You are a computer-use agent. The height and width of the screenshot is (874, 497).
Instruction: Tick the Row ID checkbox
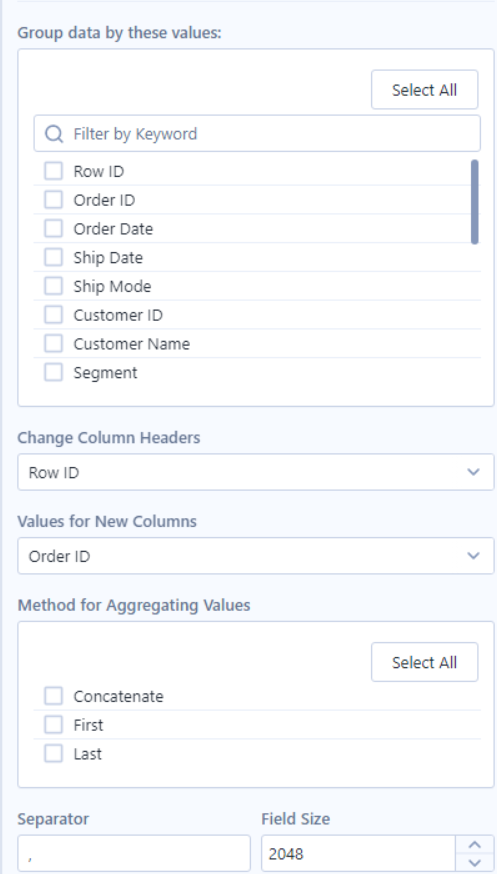(53, 171)
